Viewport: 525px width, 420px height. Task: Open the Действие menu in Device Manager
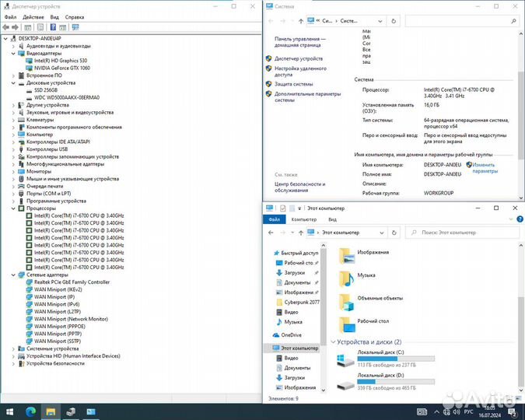[33, 16]
